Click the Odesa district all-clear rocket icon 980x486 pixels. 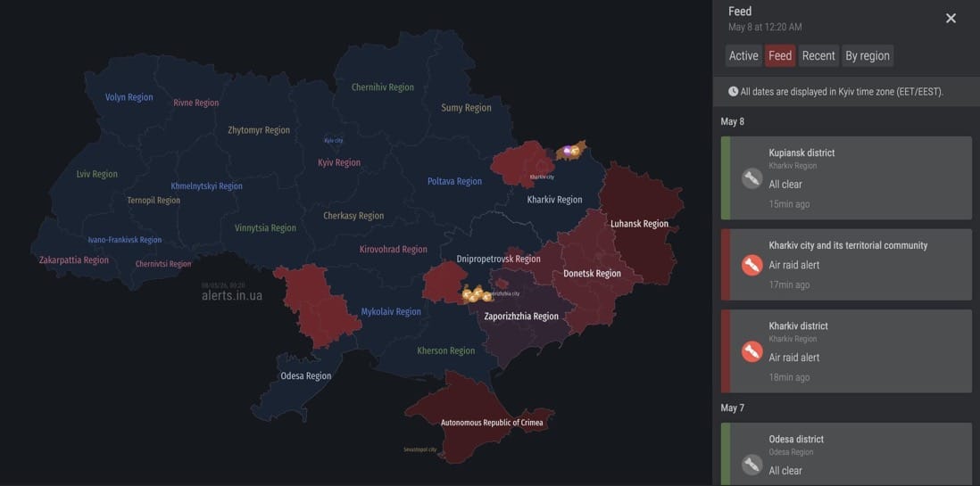pyautogui.click(x=752, y=464)
